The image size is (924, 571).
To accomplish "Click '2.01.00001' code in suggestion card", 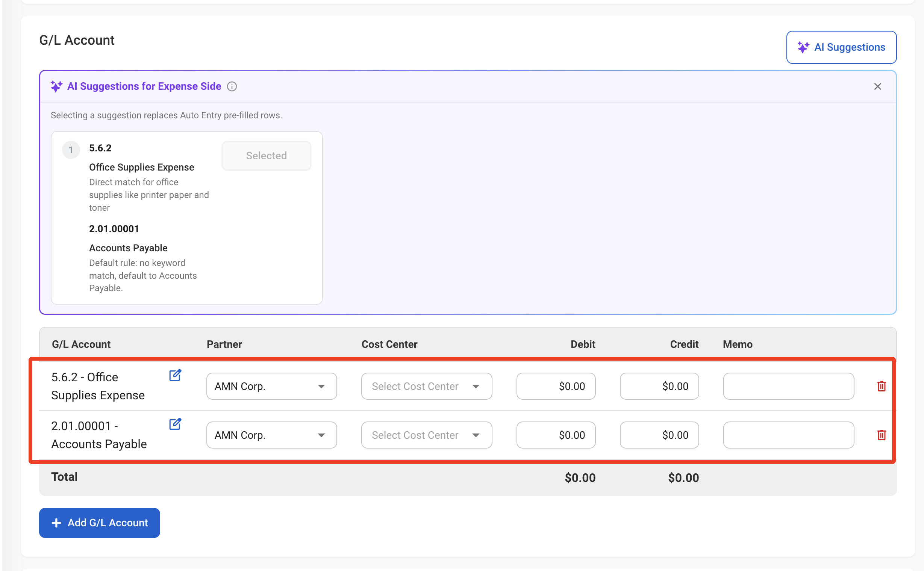I will click(114, 229).
